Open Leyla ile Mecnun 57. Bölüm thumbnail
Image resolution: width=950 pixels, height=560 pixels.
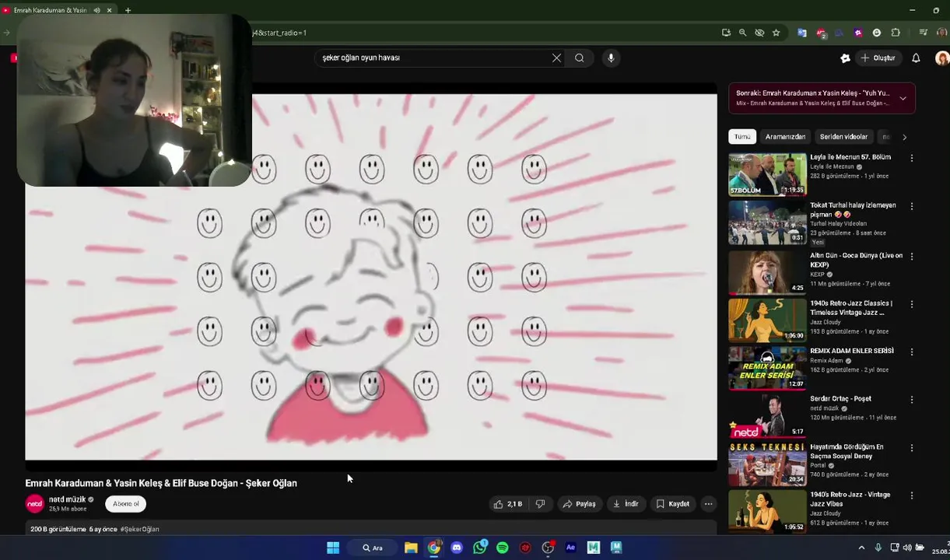767,174
